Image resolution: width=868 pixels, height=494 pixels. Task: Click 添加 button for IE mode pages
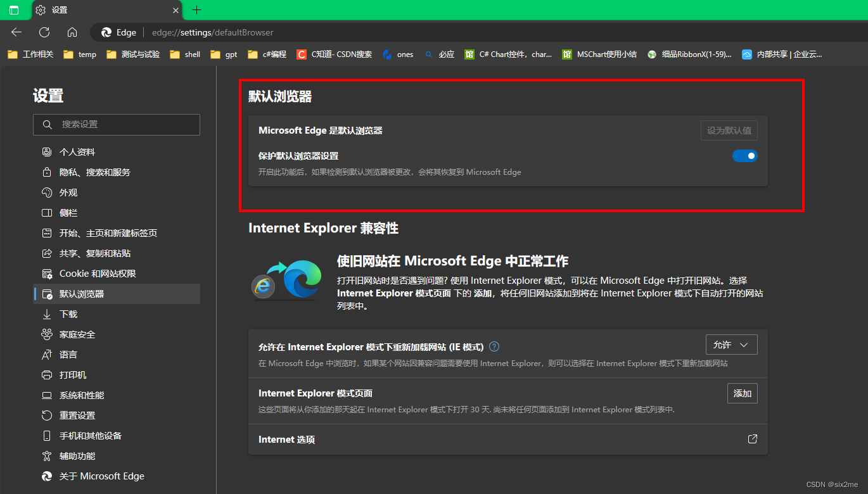743,393
